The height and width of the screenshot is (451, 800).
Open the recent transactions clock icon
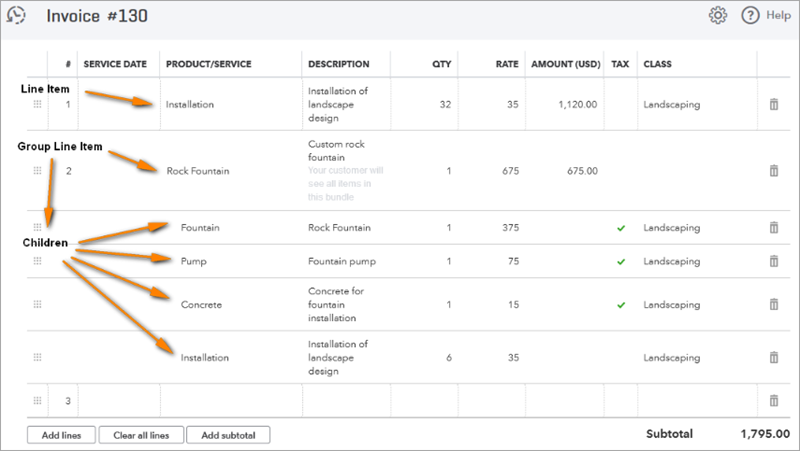tap(16, 15)
